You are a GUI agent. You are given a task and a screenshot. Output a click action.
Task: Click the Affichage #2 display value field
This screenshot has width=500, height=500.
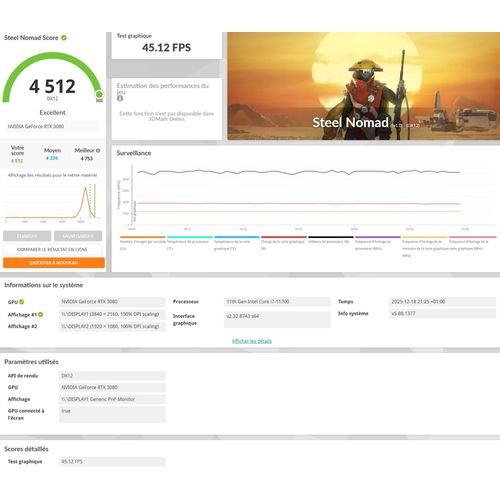112,326
